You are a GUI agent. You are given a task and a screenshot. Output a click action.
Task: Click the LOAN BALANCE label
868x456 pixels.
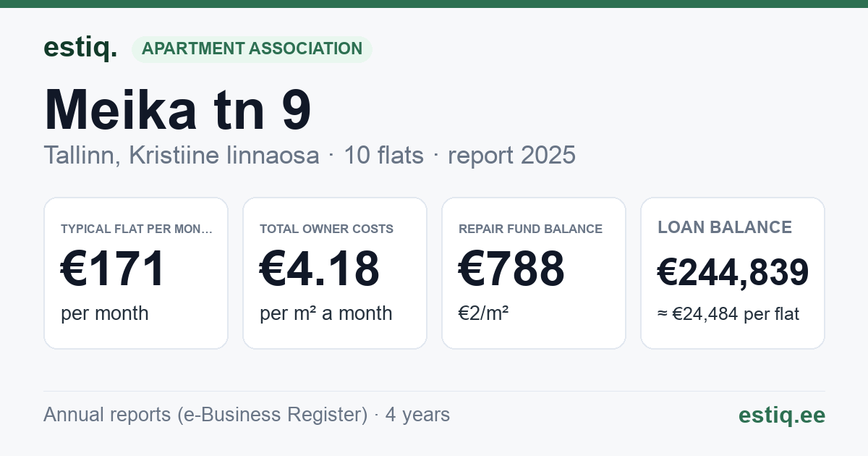[x=725, y=227]
